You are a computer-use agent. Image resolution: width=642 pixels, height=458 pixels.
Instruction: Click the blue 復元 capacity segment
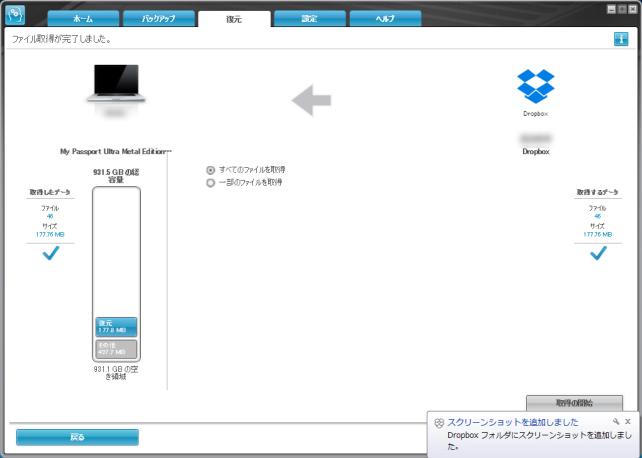pos(116,327)
